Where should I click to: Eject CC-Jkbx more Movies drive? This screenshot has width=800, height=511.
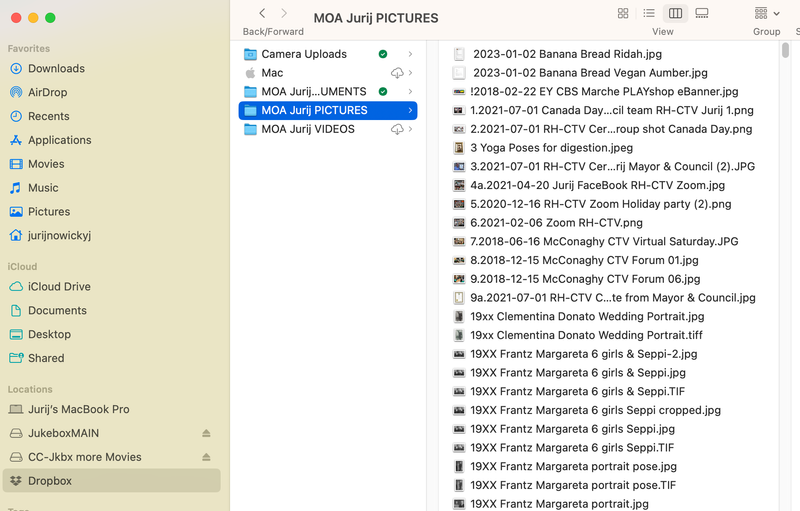click(206, 457)
